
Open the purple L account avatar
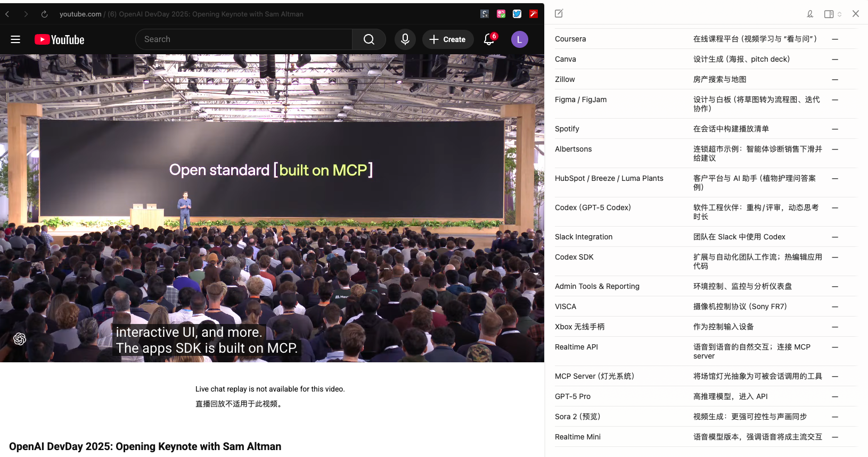point(519,39)
